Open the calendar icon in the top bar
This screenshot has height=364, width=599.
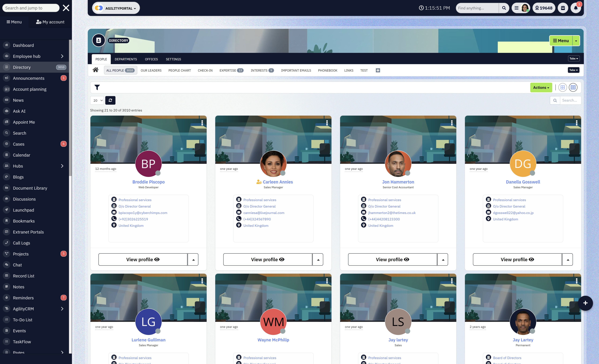pyautogui.click(x=563, y=8)
